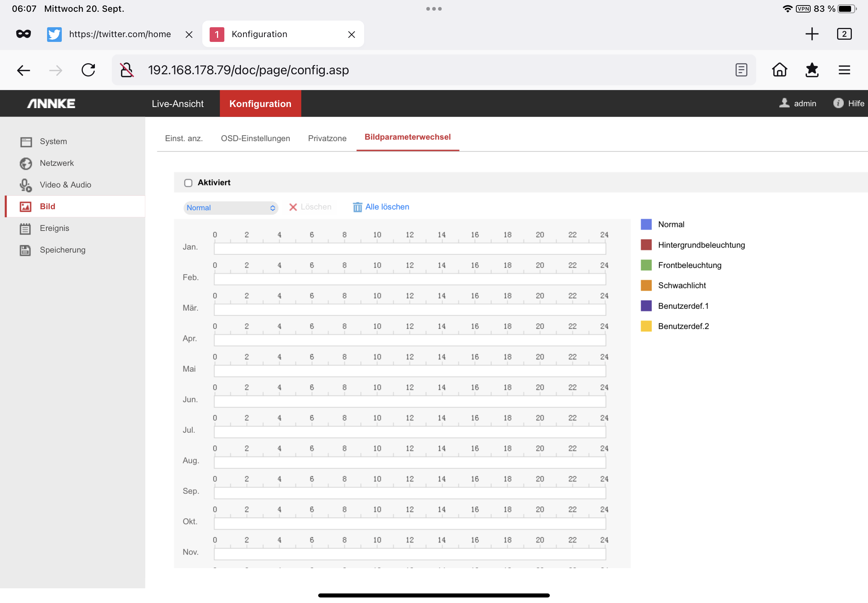
Task: Open the browser home icon
Action: click(780, 70)
